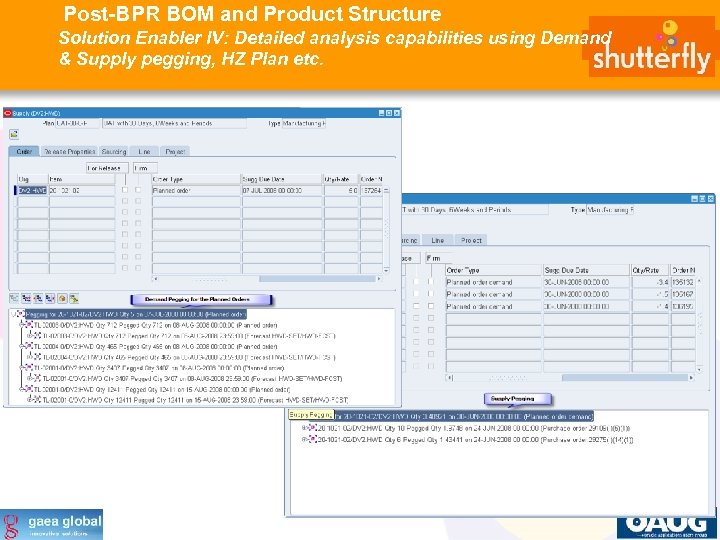Screen dimensions: 720x540
Task: Click first Planned order demand cell in right window
Action: [x=493, y=282]
